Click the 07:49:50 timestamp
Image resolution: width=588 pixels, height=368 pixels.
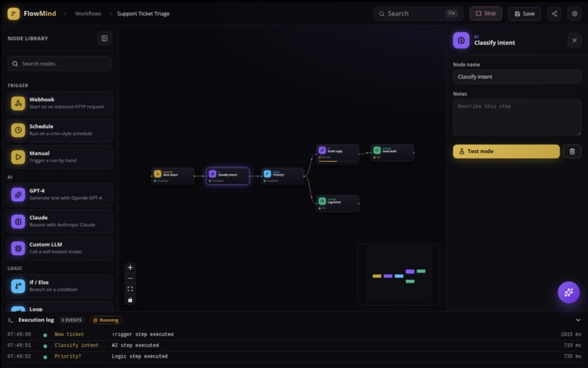pos(19,334)
